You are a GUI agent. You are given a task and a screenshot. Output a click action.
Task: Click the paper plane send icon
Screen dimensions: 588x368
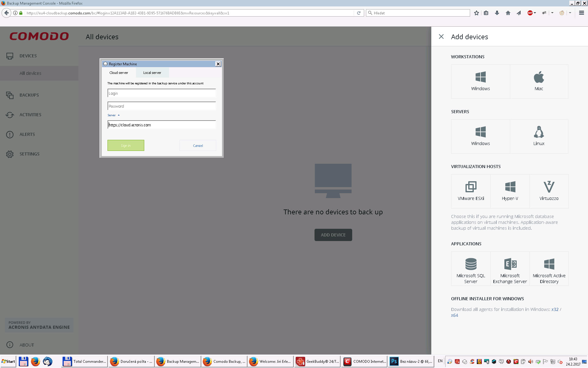pos(519,13)
